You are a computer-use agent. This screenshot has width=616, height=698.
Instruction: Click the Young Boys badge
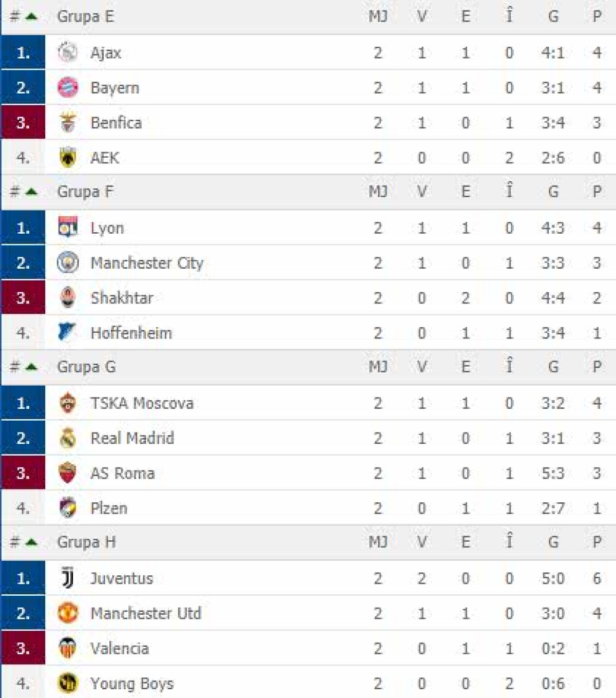pyautogui.click(x=68, y=684)
